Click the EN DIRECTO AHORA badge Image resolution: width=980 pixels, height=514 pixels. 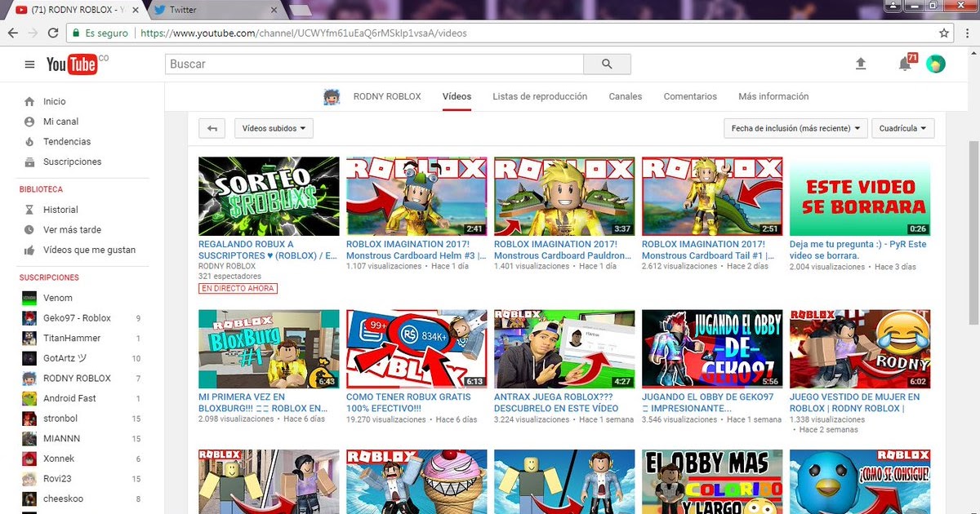[238, 289]
